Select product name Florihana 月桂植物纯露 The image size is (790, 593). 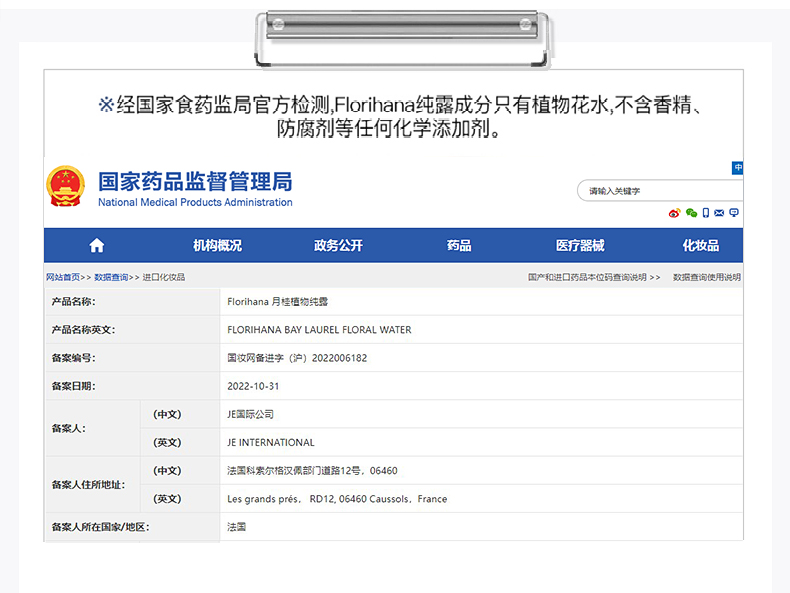pos(278,302)
